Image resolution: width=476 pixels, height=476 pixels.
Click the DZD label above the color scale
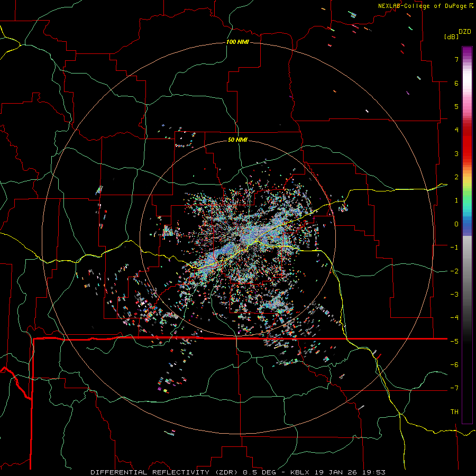(465, 32)
